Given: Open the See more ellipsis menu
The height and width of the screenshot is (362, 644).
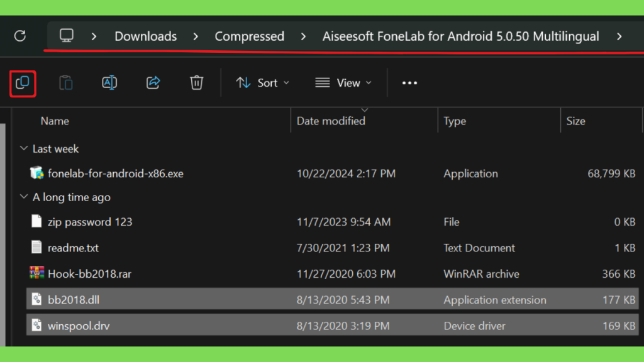Looking at the screenshot, I should (409, 83).
